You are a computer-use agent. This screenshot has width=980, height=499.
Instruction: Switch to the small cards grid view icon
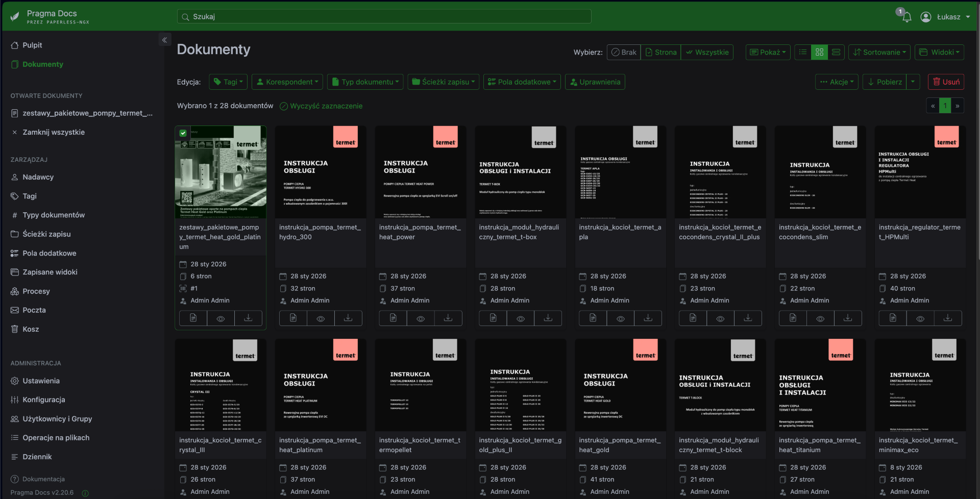click(819, 52)
